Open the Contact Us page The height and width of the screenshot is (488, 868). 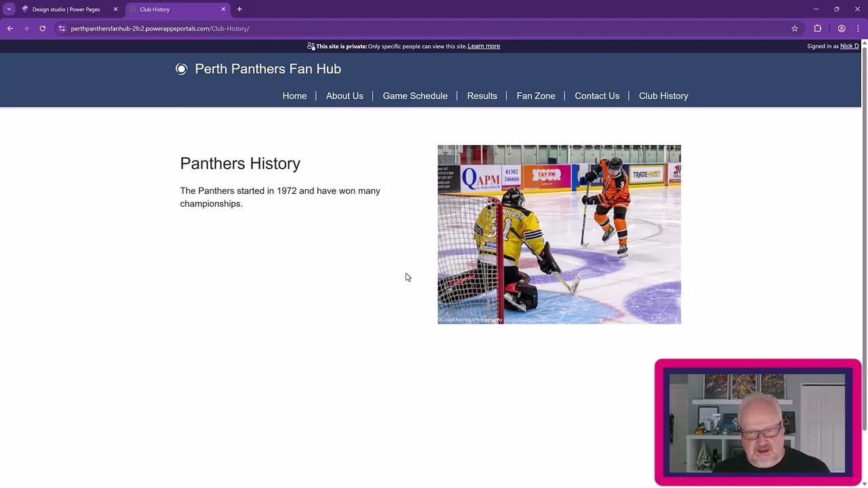coord(597,96)
